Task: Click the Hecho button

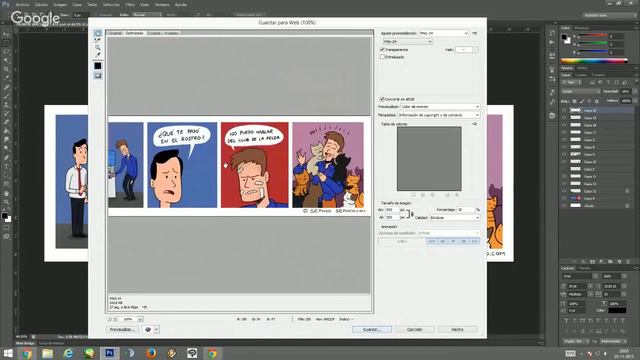Action: pos(457,329)
